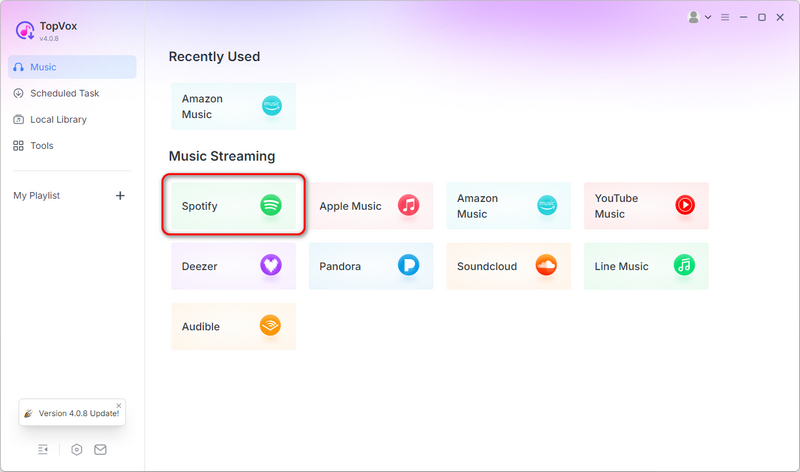The height and width of the screenshot is (472, 800).
Task: Minimize the TopVox window
Action: (743, 17)
